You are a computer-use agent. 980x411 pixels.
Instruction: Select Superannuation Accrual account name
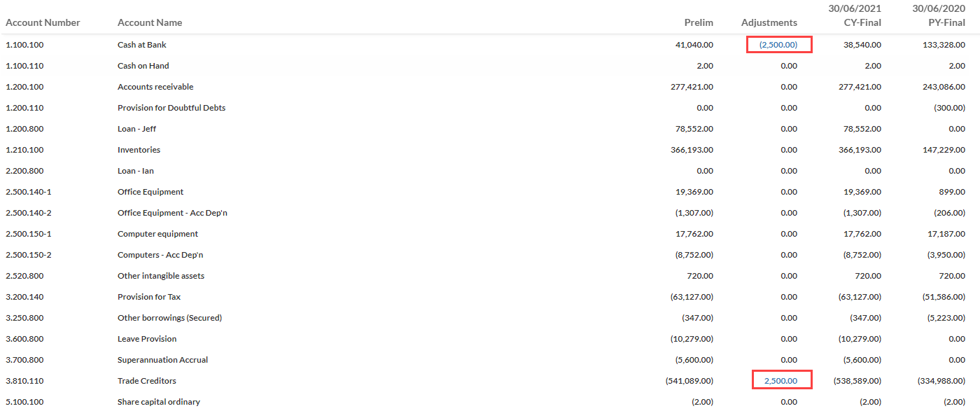pyautogui.click(x=162, y=360)
